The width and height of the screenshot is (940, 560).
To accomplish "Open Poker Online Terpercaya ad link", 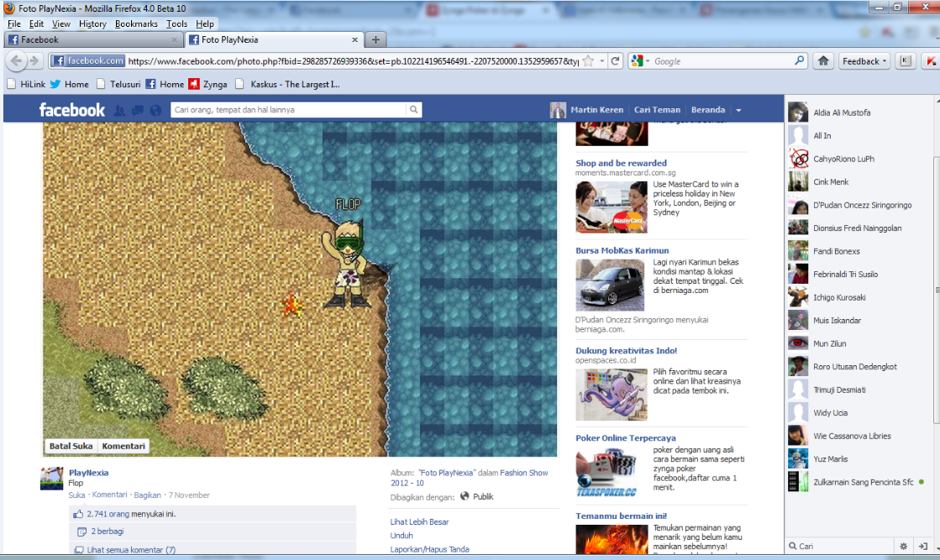I will (626, 437).
